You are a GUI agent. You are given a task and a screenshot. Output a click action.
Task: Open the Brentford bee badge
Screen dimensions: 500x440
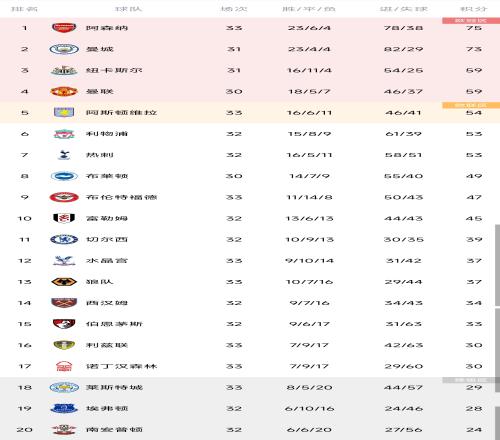64,197
